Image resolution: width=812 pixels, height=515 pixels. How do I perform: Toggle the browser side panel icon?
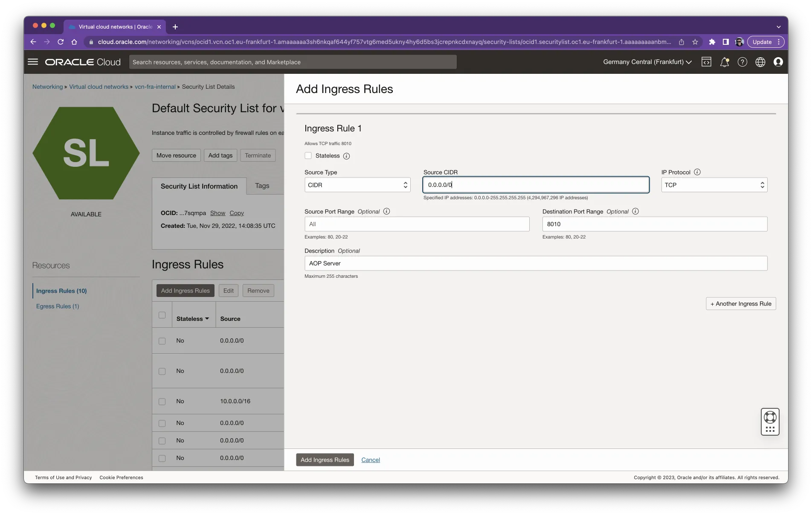coord(725,42)
